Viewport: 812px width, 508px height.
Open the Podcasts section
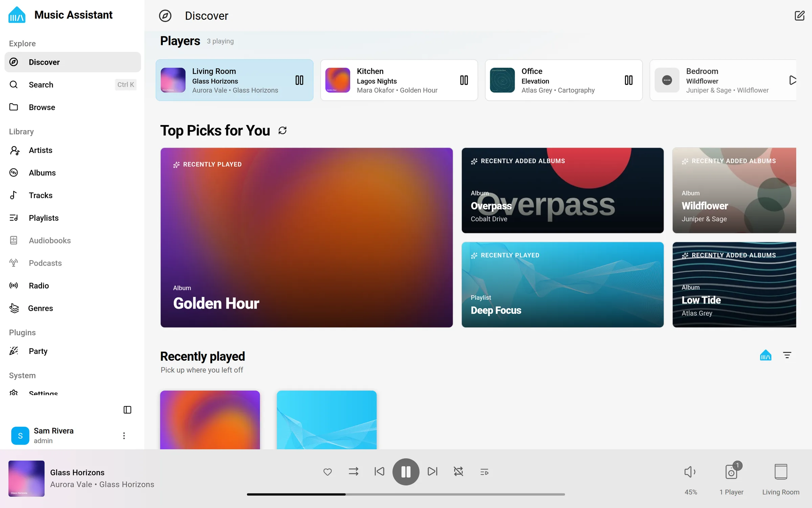click(x=72, y=263)
